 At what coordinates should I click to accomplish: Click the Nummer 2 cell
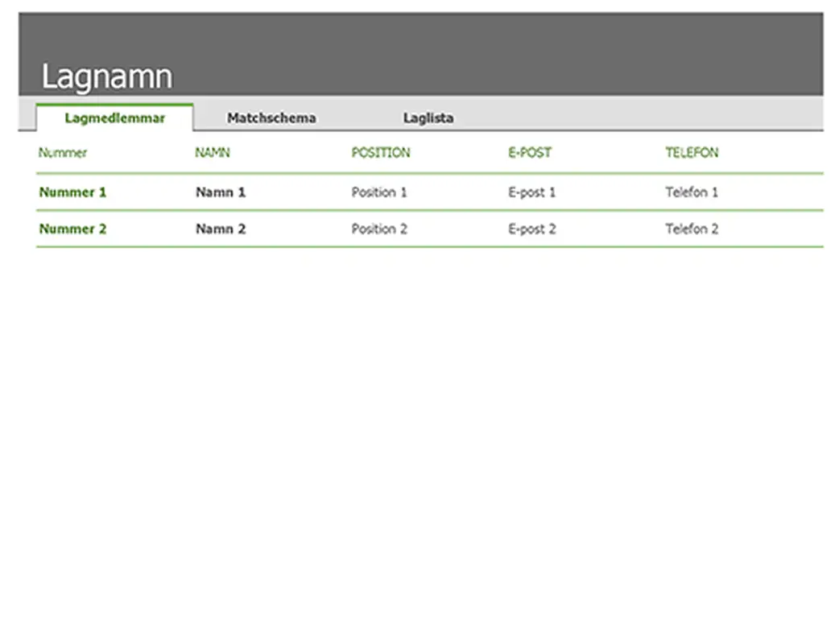click(x=72, y=229)
